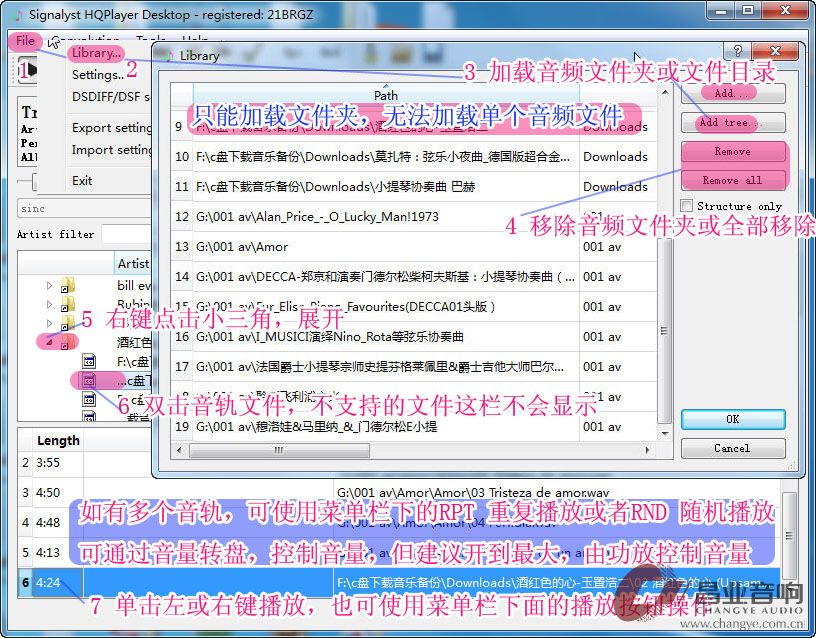Select the folder icon beside bill ev

coord(68,285)
